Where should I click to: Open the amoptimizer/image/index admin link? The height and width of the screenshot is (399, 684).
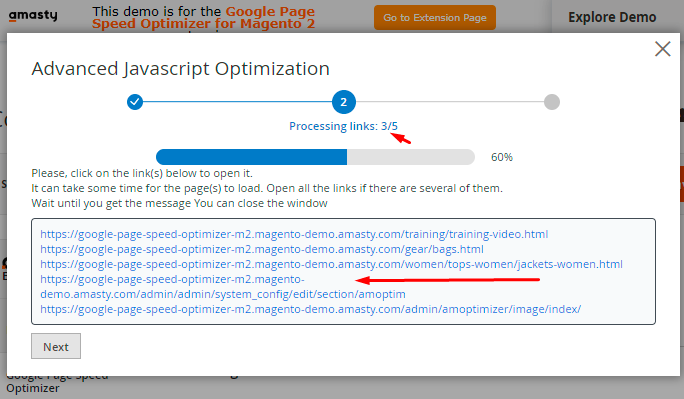[311, 309]
